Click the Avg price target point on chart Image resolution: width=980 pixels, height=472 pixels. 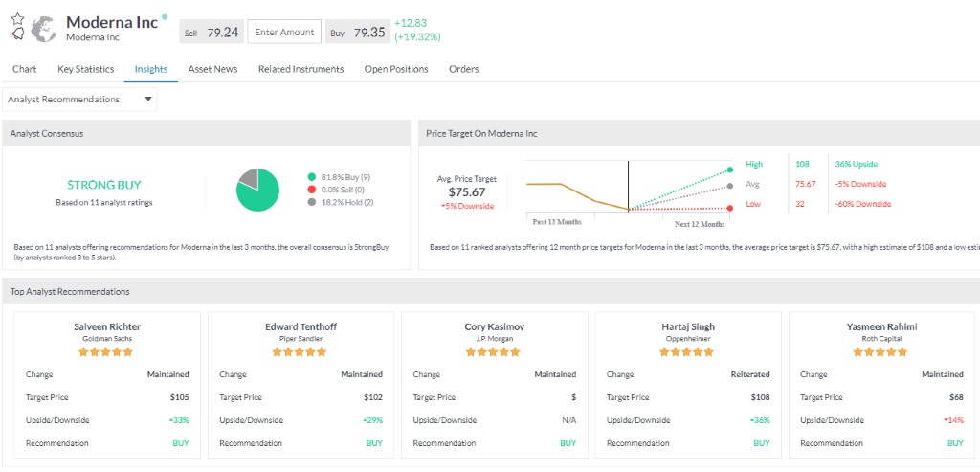730,186
